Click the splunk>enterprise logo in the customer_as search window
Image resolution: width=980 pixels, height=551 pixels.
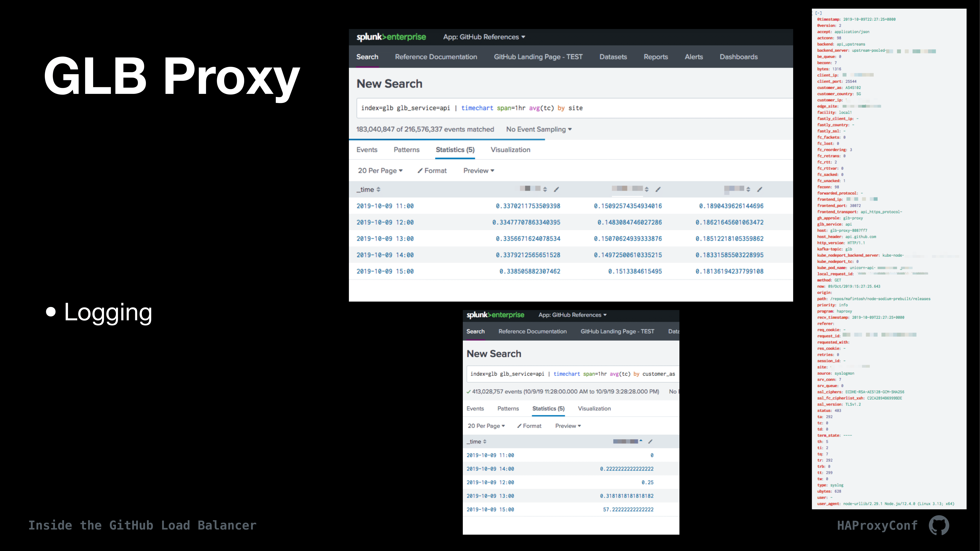[495, 315]
